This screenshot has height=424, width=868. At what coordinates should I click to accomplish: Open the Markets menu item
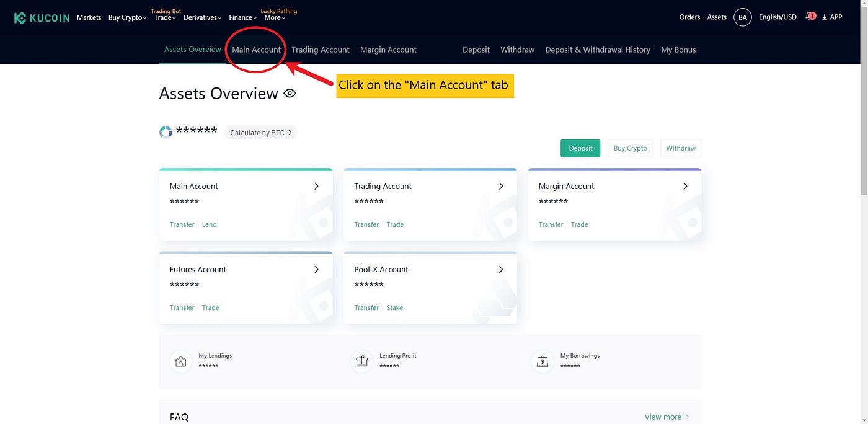coord(89,17)
